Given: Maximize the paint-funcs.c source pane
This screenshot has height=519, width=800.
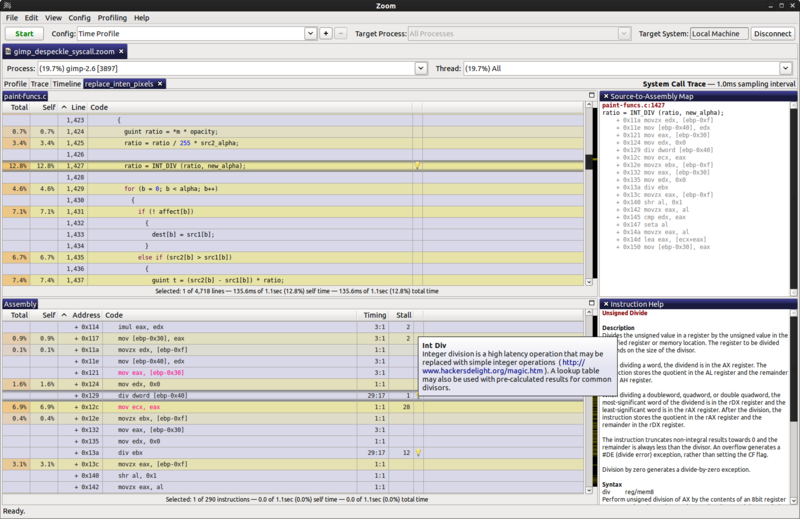Looking at the screenshot, I should 591,95.
